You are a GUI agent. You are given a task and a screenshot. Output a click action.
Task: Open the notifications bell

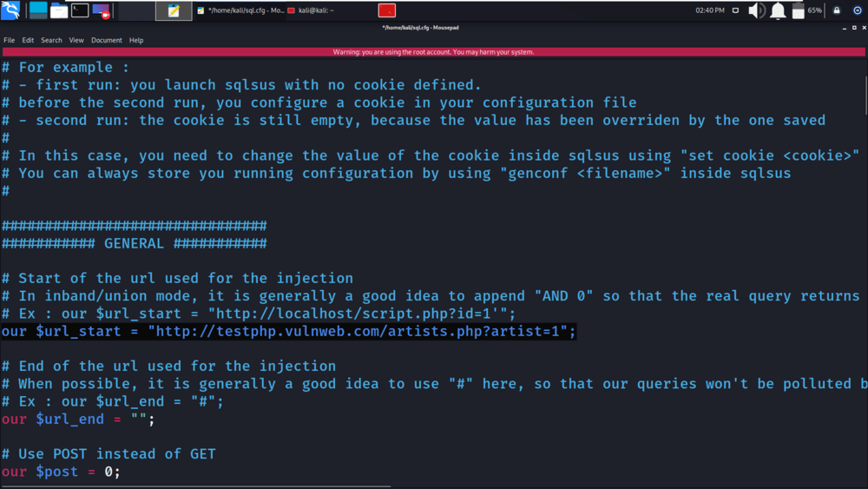[779, 10]
